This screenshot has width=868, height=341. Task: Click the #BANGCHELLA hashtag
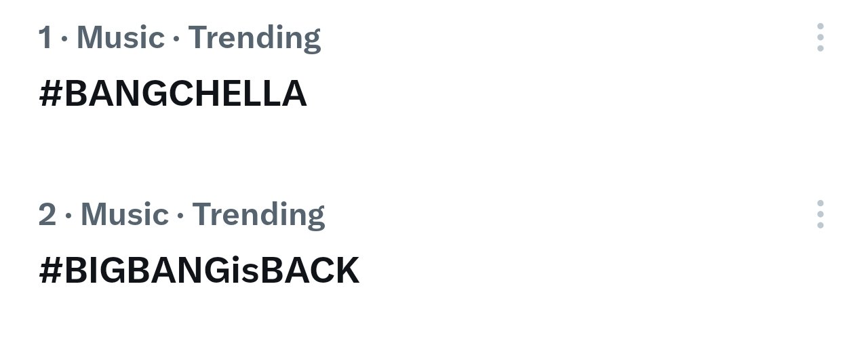[173, 94]
